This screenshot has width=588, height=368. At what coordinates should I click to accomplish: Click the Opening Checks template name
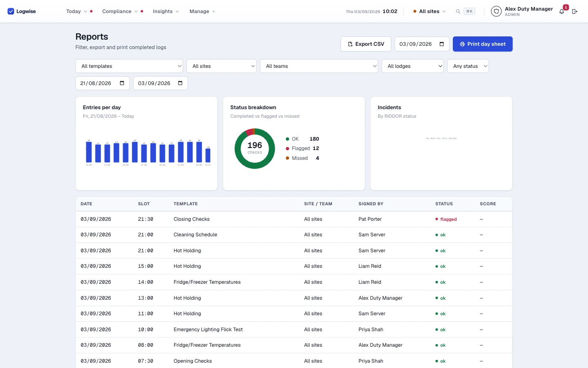tap(193, 361)
